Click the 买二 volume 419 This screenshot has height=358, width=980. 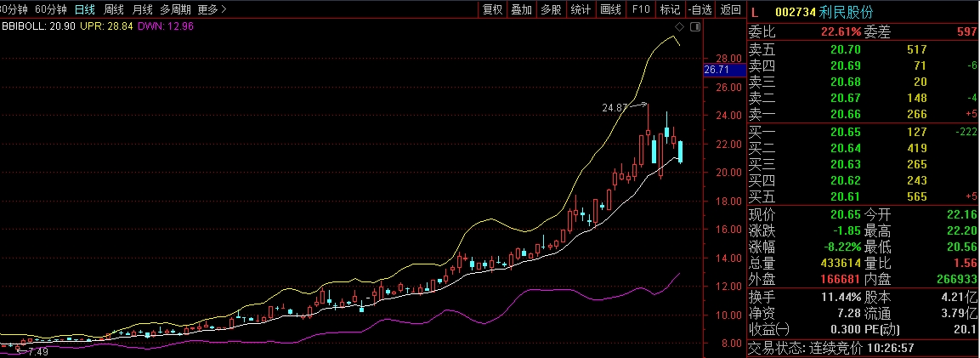coord(917,148)
